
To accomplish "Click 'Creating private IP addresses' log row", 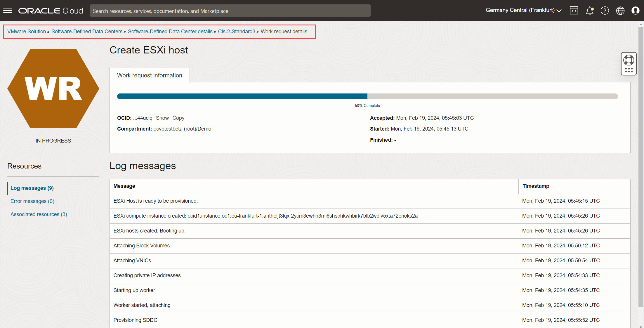I will point(370,275).
